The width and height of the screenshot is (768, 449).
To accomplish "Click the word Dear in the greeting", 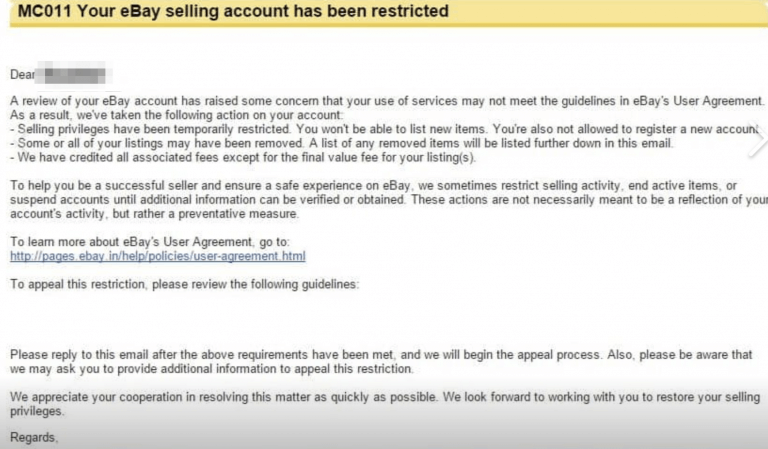I will click(x=23, y=74).
